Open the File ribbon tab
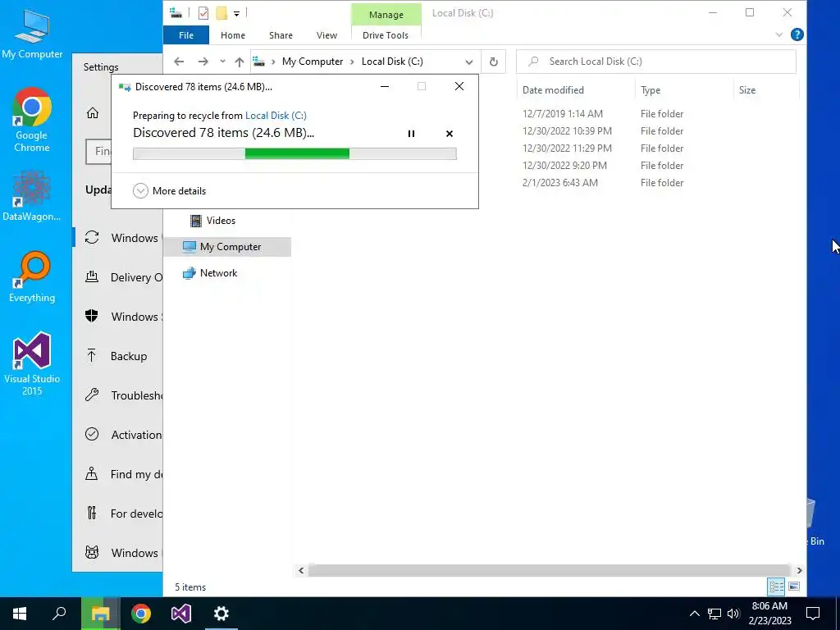This screenshot has width=840, height=630. pos(186,35)
